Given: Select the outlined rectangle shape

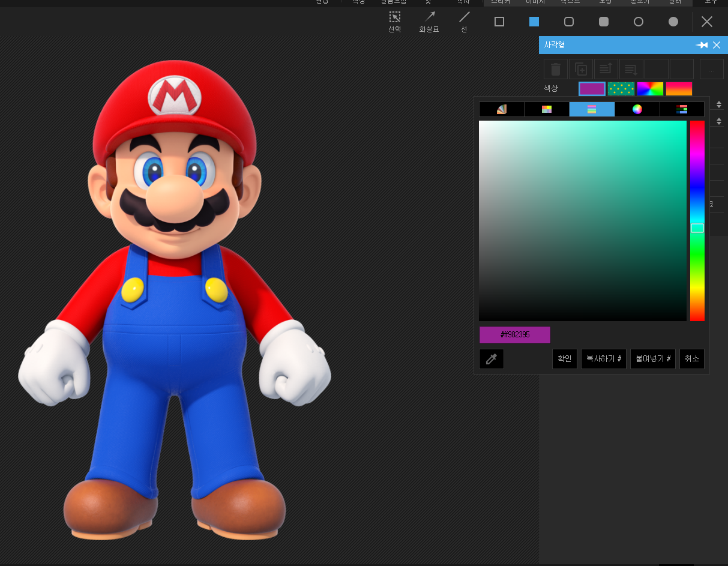Looking at the screenshot, I should pyautogui.click(x=499, y=22).
